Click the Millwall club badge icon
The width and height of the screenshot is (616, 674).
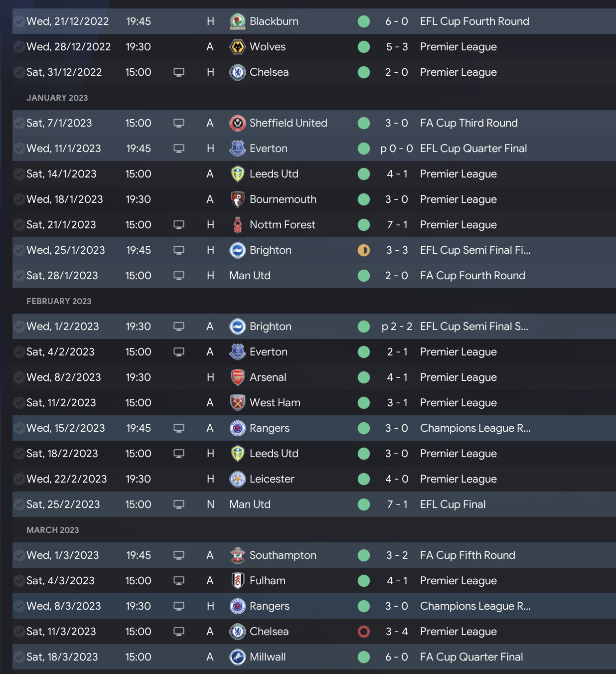point(238,657)
